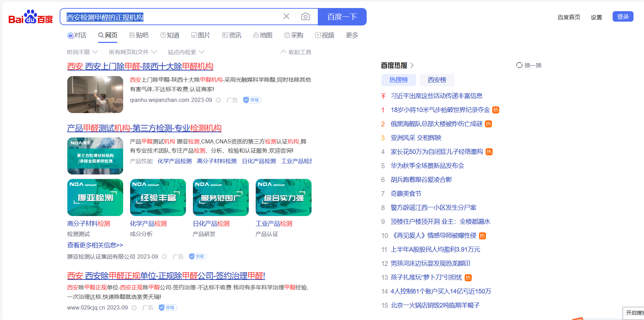Refresh hot searches with 换一换
Screen dimensions: 644x320
pyautogui.click(x=529, y=65)
